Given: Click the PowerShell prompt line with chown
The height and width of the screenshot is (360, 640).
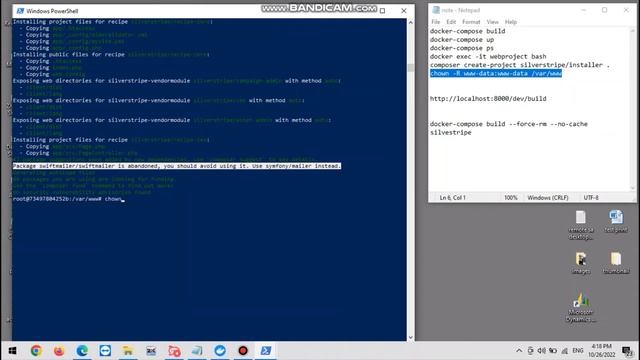Looking at the screenshot, I should pos(69,199).
